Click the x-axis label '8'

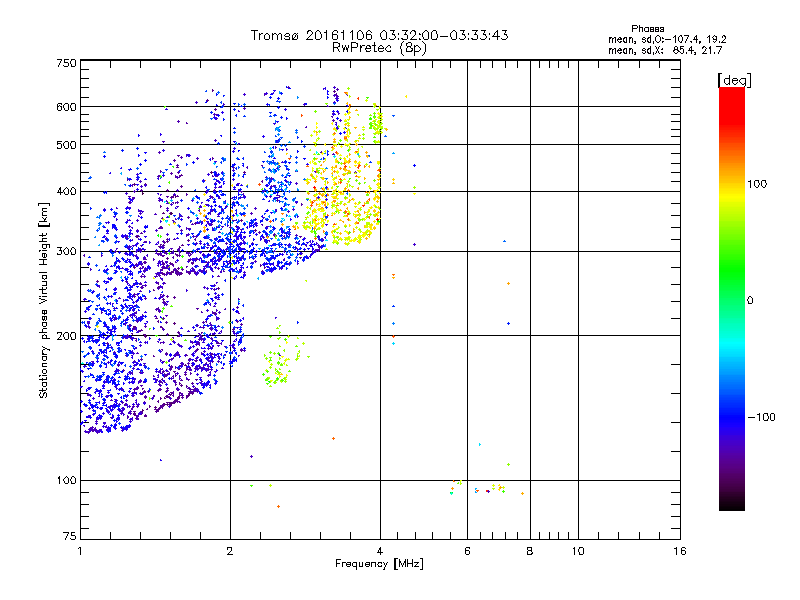coord(530,551)
